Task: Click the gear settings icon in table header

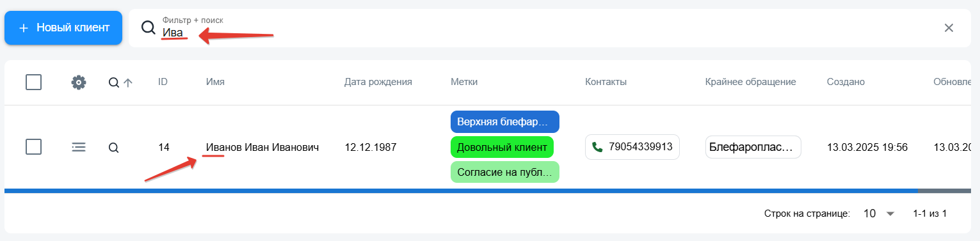Action: point(79,82)
